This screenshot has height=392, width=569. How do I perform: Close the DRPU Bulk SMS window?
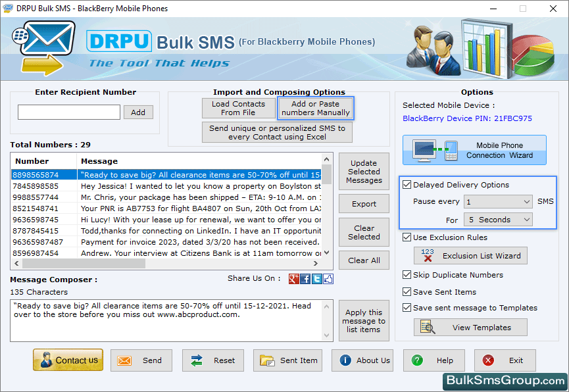(553, 9)
